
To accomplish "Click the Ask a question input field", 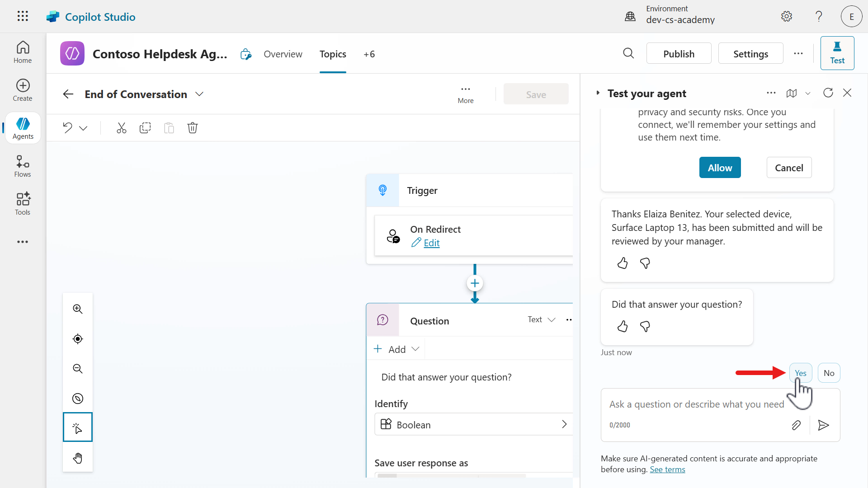I will tap(696, 404).
